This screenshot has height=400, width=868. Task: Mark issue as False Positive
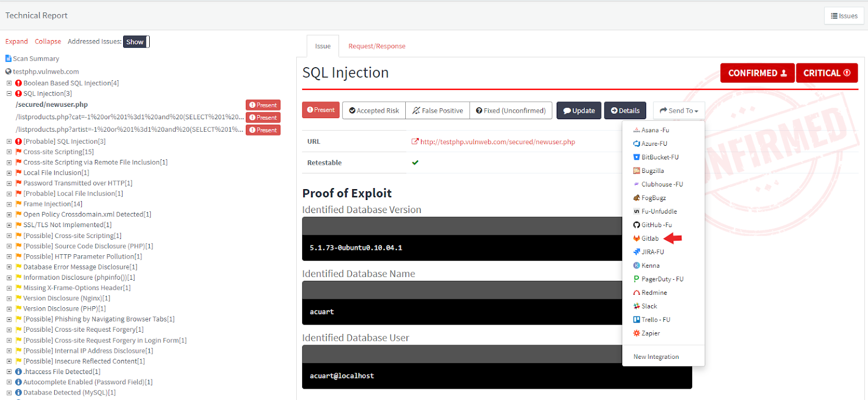[x=438, y=111]
